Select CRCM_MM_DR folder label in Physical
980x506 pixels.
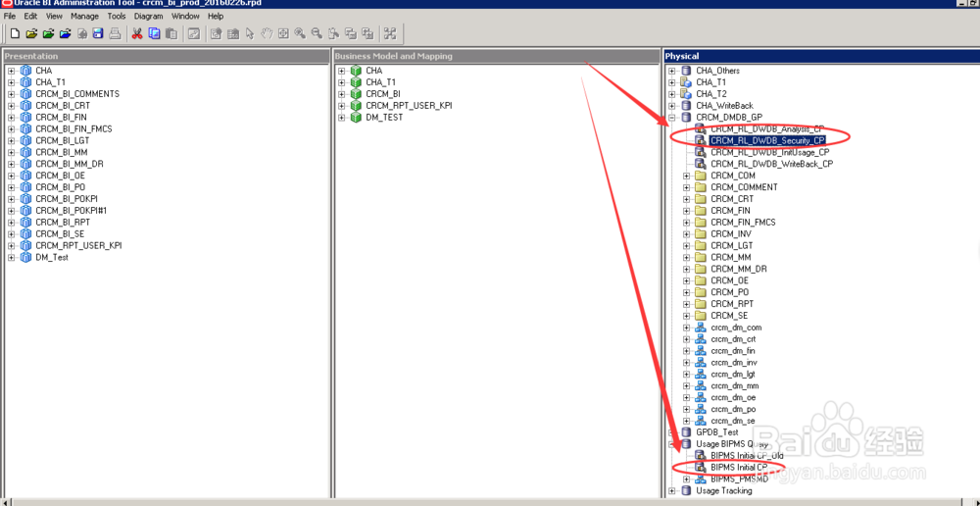[739, 269]
